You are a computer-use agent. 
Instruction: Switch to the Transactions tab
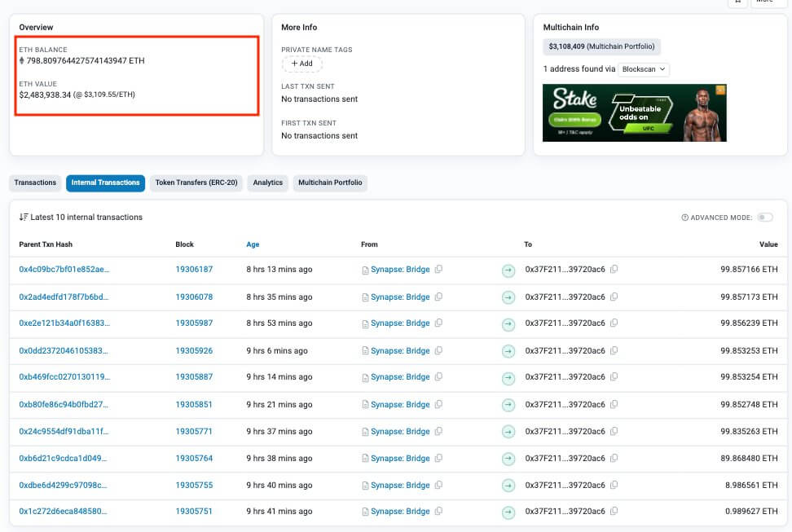(34, 182)
